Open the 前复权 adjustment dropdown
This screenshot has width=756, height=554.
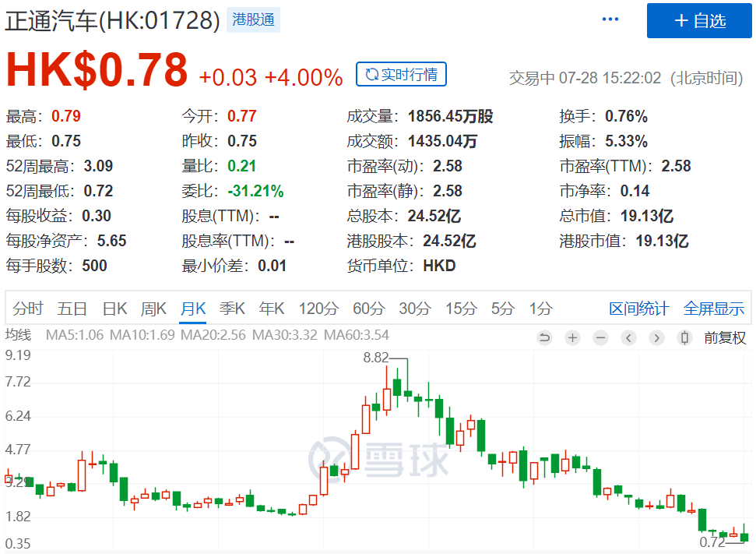(725, 337)
